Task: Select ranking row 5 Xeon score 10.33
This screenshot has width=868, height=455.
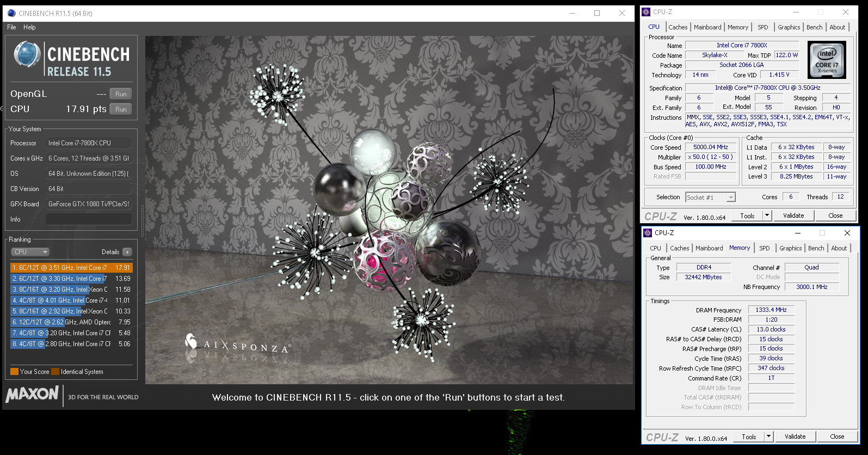Action: coord(71,311)
